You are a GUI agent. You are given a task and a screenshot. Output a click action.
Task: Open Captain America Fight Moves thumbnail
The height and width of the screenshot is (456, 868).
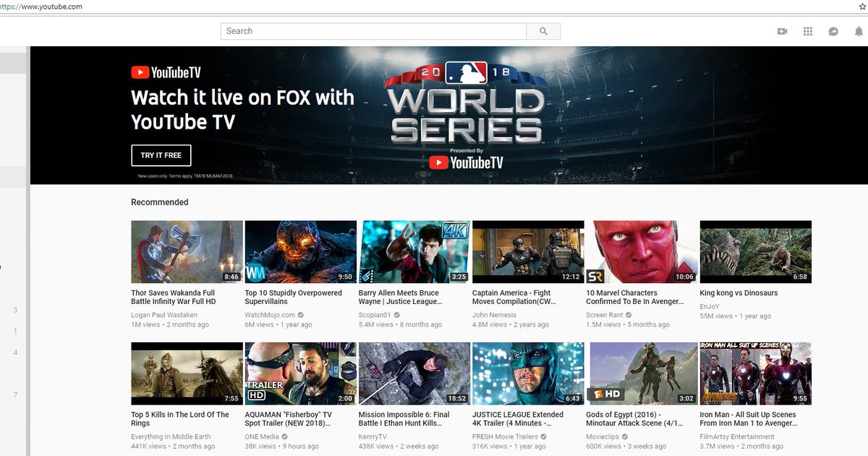click(528, 252)
